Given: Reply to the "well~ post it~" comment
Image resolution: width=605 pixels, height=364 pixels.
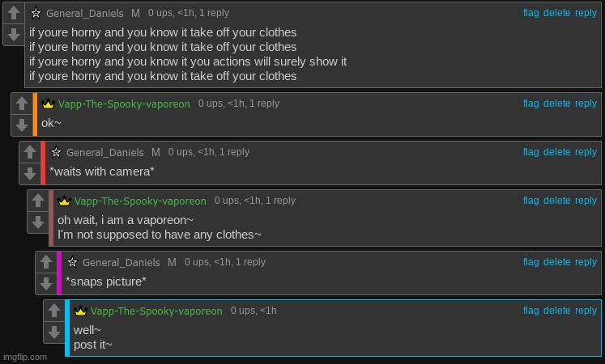Looking at the screenshot, I should tap(586, 311).
